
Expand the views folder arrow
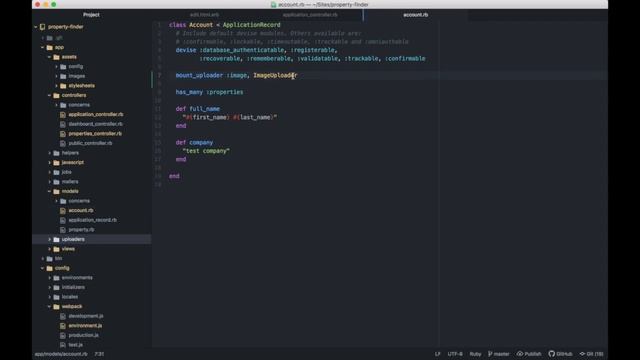(x=50, y=249)
